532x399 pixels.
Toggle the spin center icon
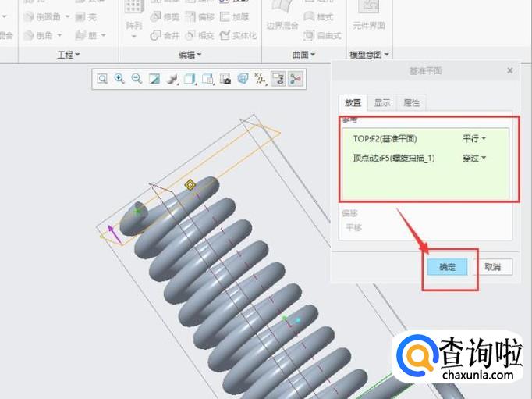click(x=296, y=78)
